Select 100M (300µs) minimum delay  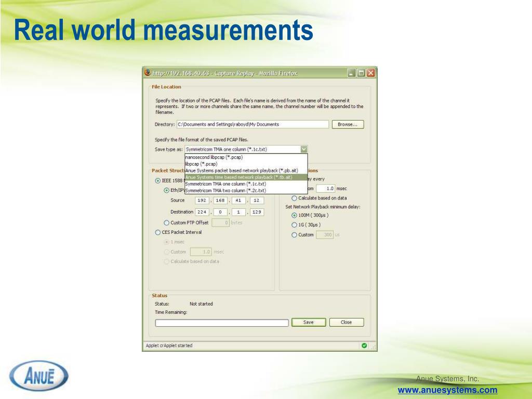click(x=294, y=216)
